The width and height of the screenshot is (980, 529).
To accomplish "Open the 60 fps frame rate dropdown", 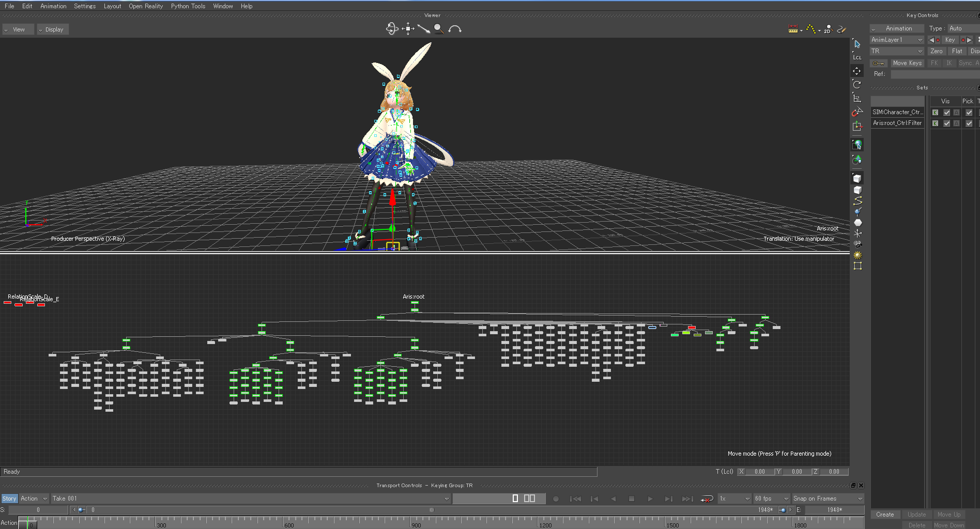I will pyautogui.click(x=772, y=499).
